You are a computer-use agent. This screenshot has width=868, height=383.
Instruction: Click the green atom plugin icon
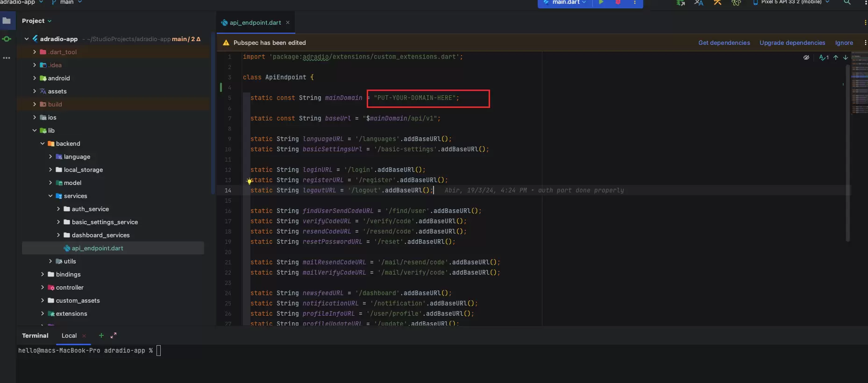[x=736, y=3]
